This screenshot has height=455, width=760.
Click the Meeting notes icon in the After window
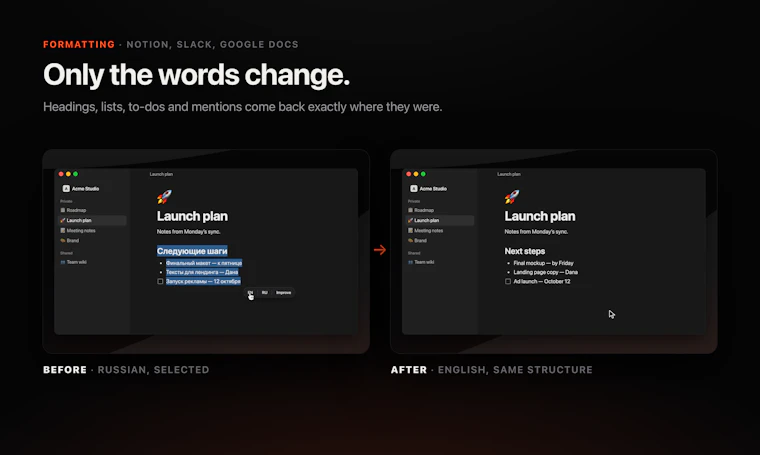click(x=410, y=230)
